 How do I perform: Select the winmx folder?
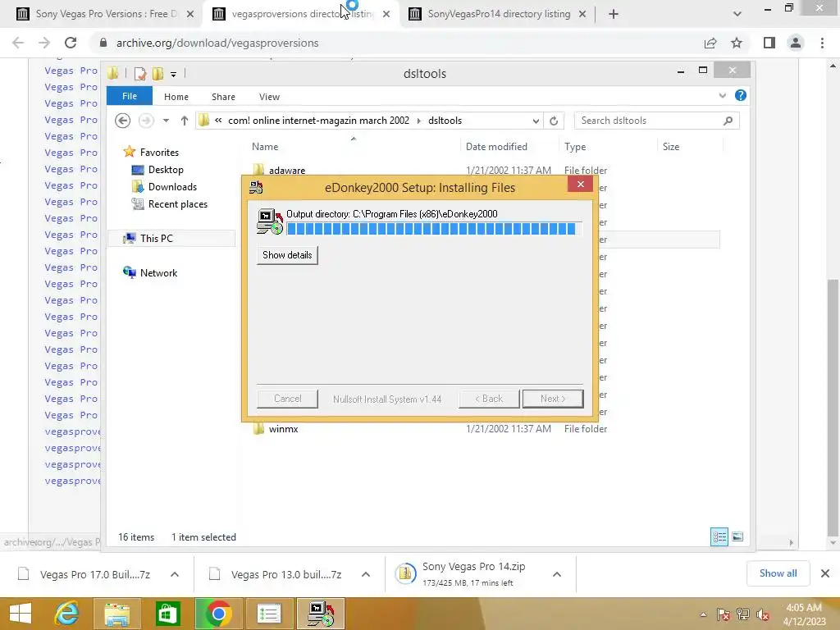point(283,429)
